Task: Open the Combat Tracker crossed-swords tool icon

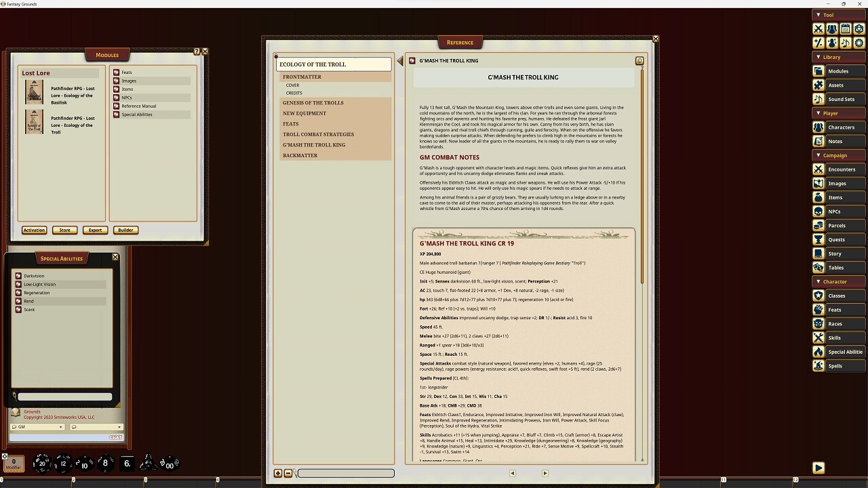Action: (x=818, y=28)
